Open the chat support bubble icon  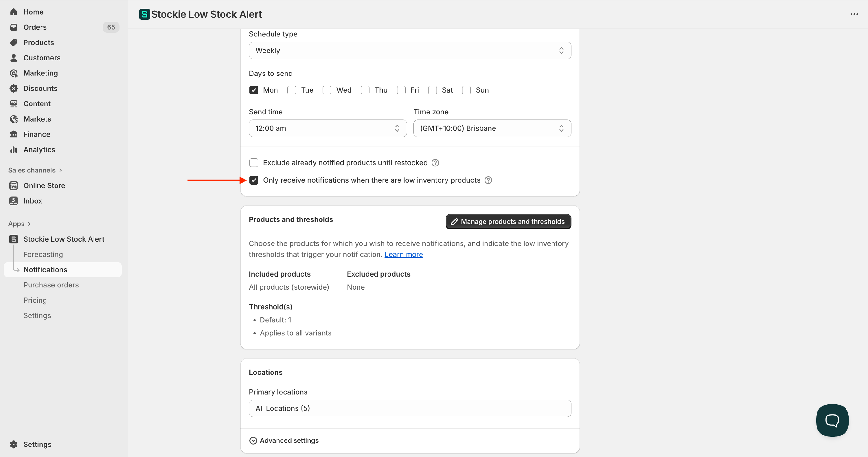tap(832, 420)
